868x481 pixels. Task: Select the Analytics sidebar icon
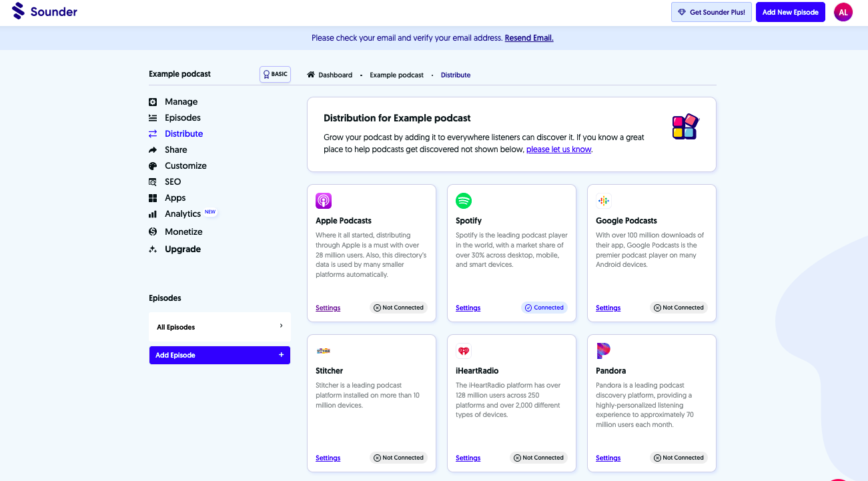tap(153, 213)
